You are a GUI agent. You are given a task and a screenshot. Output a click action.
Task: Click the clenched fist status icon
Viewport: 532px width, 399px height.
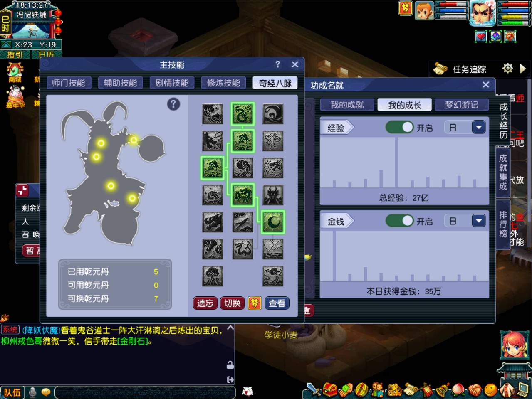[510, 37]
